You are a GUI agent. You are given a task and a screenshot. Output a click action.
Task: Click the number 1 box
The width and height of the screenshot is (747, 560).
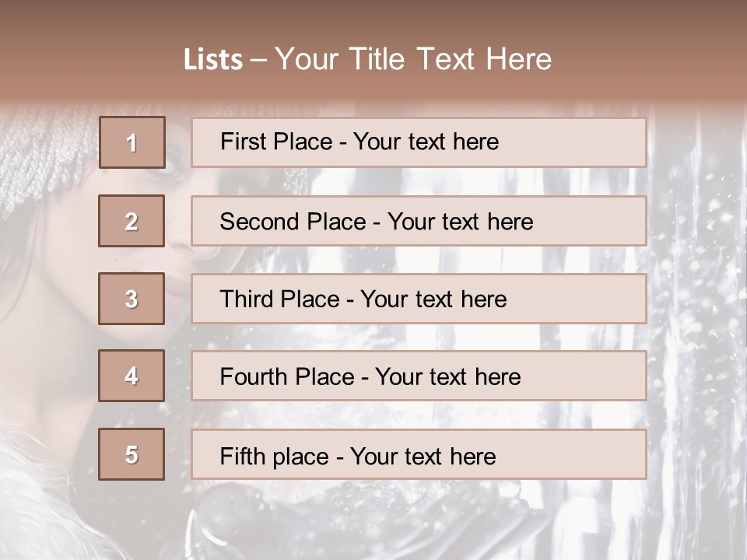[132, 142]
